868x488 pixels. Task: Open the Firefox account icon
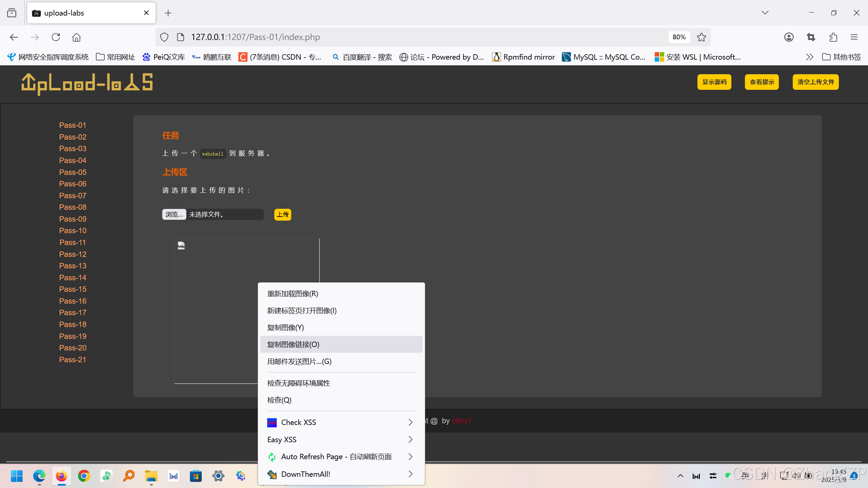(789, 37)
